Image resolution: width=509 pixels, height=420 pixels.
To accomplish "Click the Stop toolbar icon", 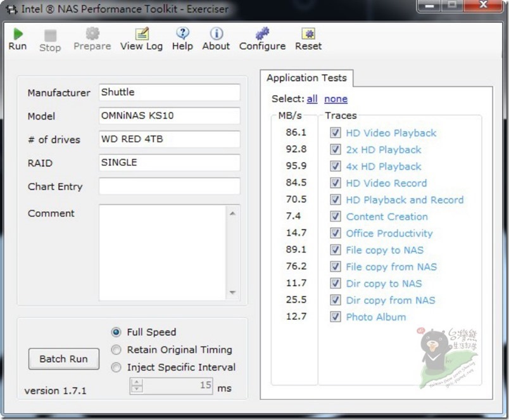I will tap(50, 35).
